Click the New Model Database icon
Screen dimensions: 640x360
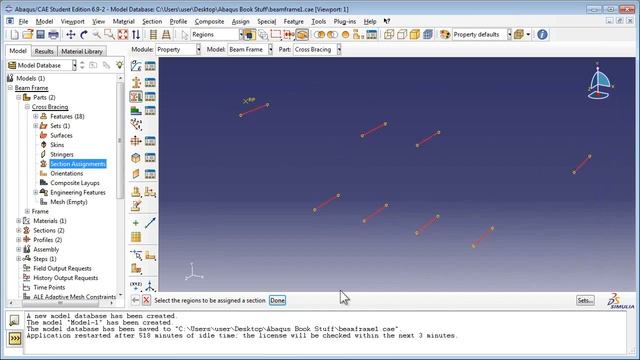pos(14,35)
